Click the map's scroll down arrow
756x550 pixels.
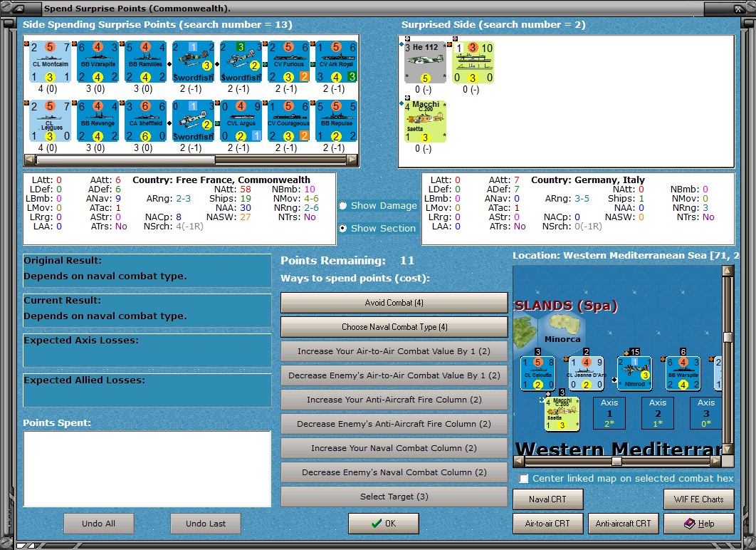728,449
